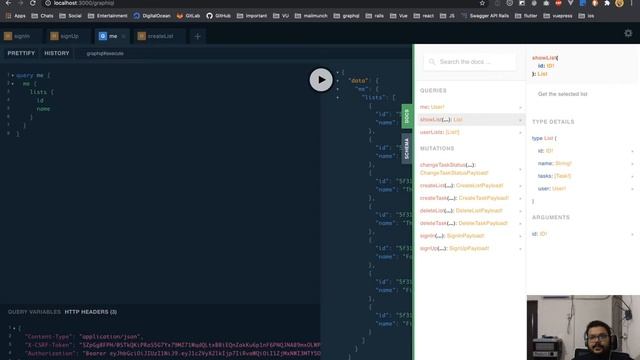Image resolution: width=640 pixels, height=360 pixels.
Task: Bookmark this page with the star icon
Action: [x=482, y=3]
